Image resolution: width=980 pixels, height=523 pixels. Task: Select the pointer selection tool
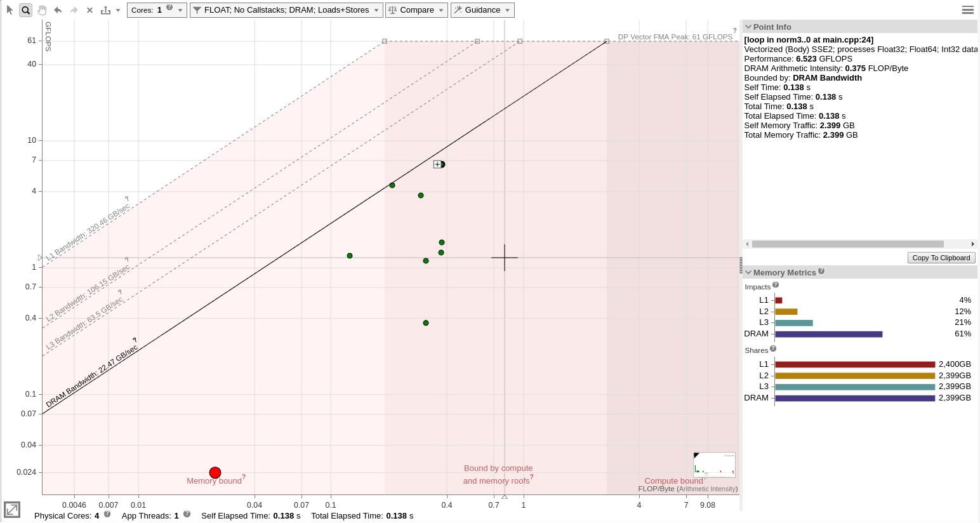[10, 10]
